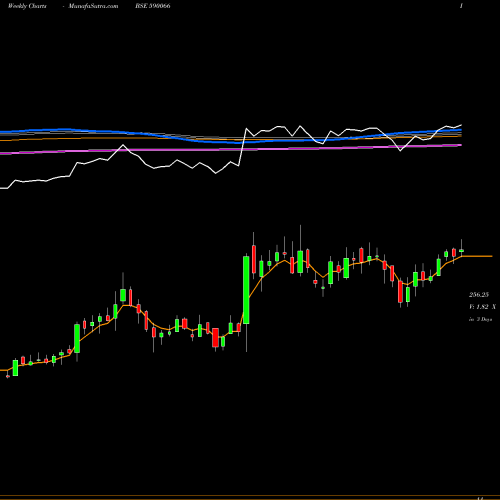Click the "in 3 Days" text

480,319
